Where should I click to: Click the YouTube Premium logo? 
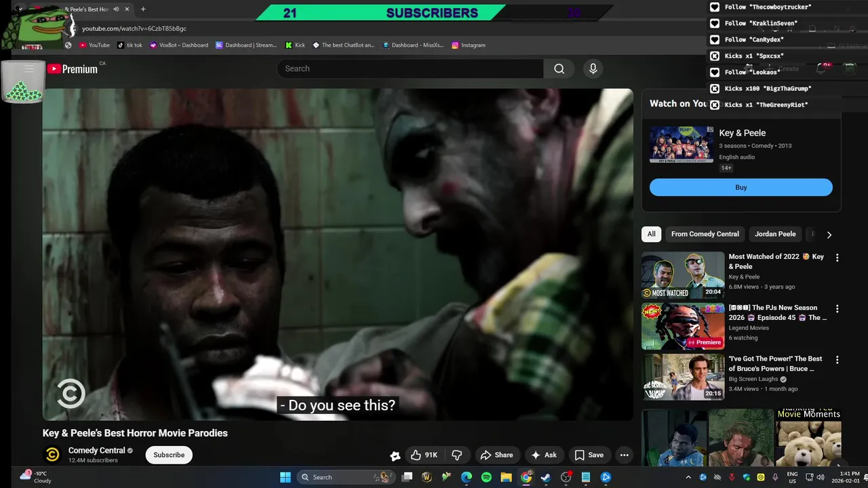click(x=73, y=68)
